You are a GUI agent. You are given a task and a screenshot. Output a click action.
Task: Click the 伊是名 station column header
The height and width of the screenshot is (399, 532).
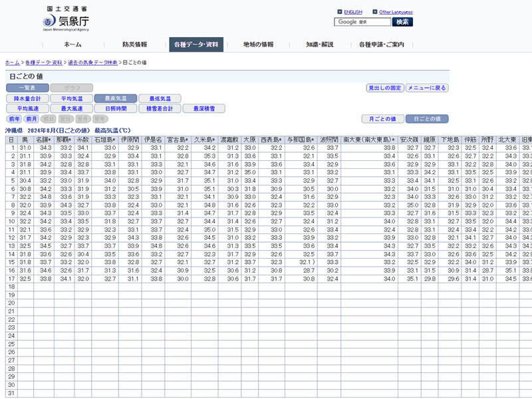click(153, 140)
